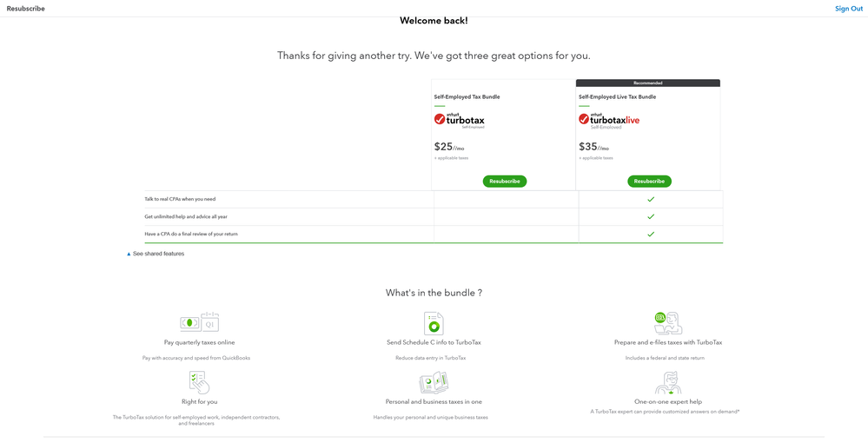Click the pay quarterly taxes online icon
Screen dimensions: 868x443
tap(199, 322)
